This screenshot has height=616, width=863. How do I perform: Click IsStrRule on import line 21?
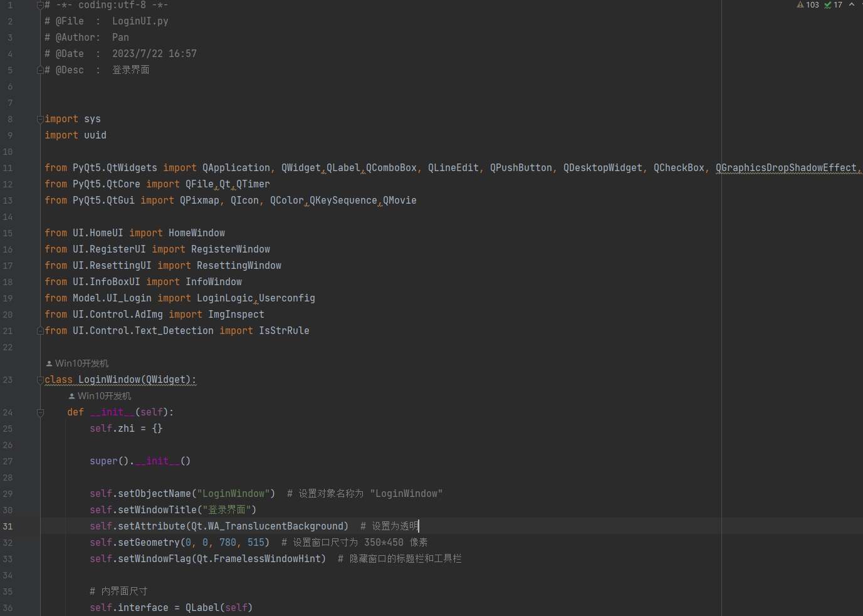[284, 331]
